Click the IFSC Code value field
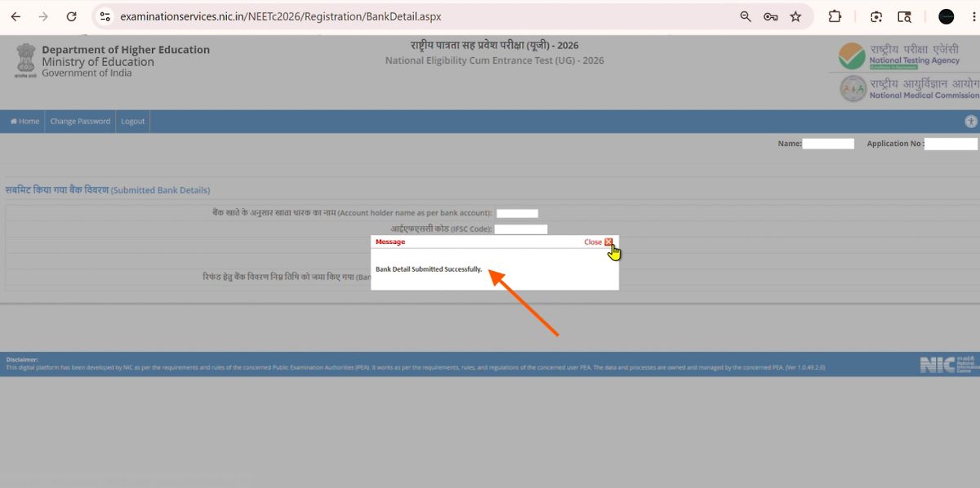This screenshot has width=980, height=488. (521, 229)
